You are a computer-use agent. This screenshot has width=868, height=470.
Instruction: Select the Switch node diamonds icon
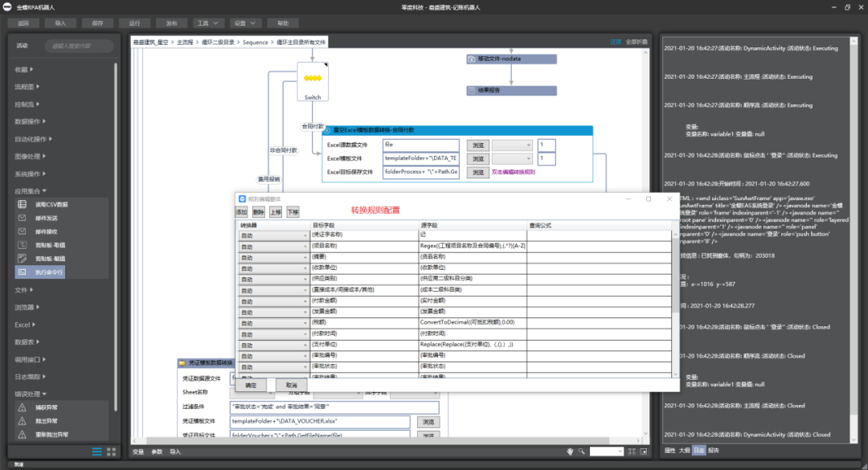(x=313, y=78)
